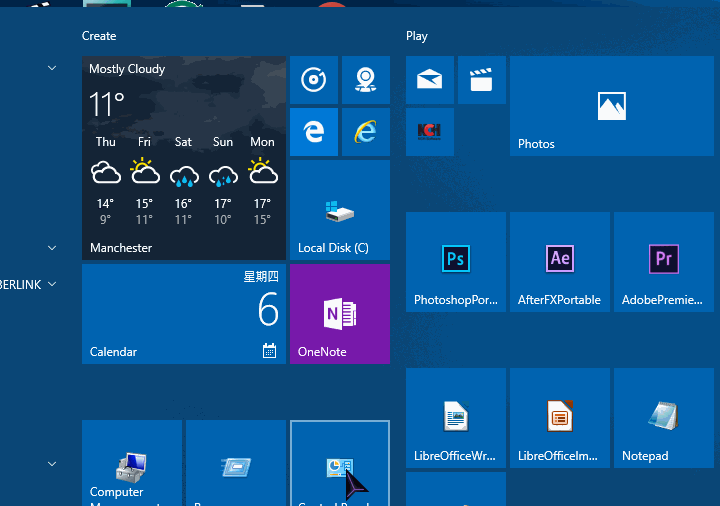Click the Create group header
Image resolution: width=720 pixels, height=506 pixels.
pyautogui.click(x=99, y=36)
